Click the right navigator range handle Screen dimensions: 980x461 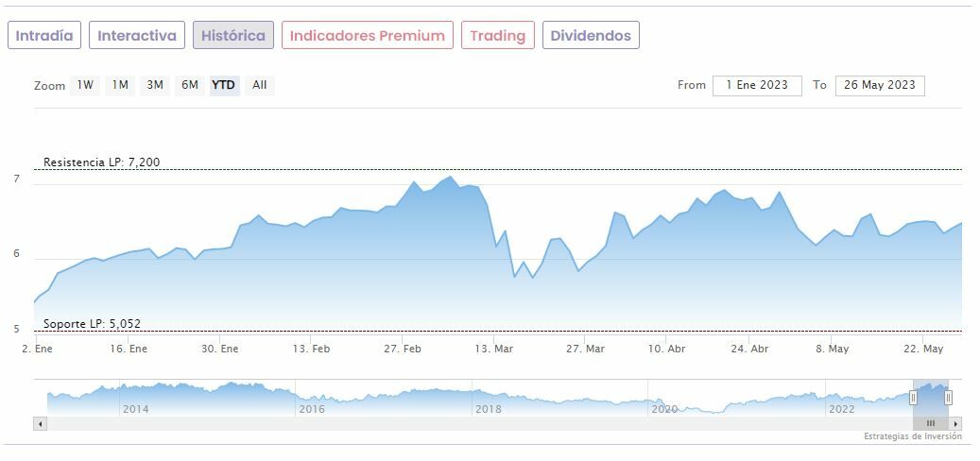[948, 398]
